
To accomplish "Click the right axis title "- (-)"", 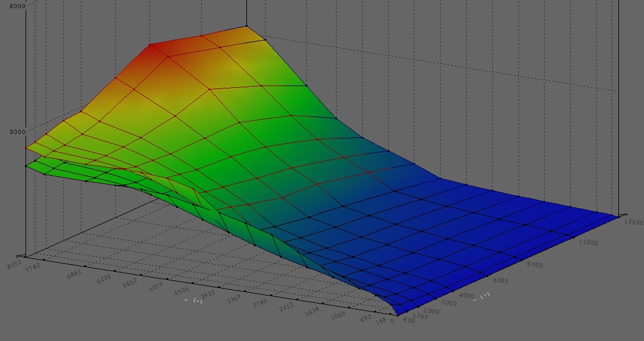I will coord(481,296).
